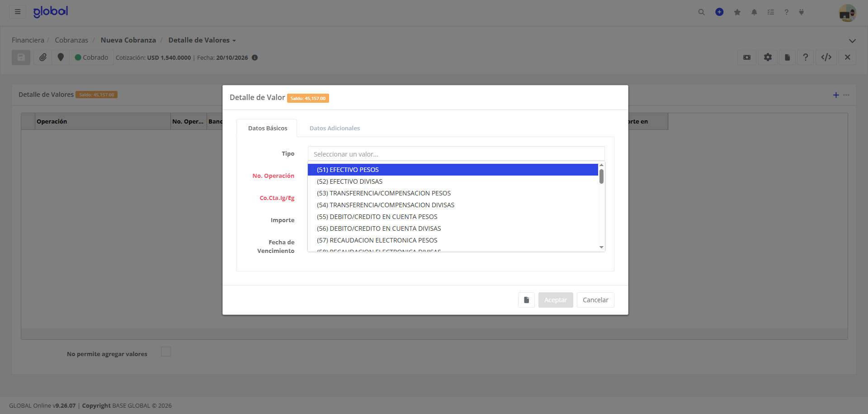Click the location pin icon
The image size is (868, 414).
pyautogui.click(x=61, y=57)
